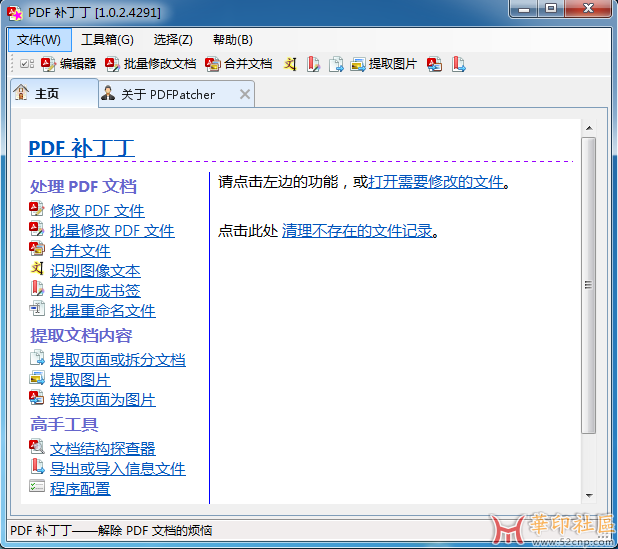618x549 pixels.
Task: Click the person icon on 关于 tab
Action: pos(108,93)
